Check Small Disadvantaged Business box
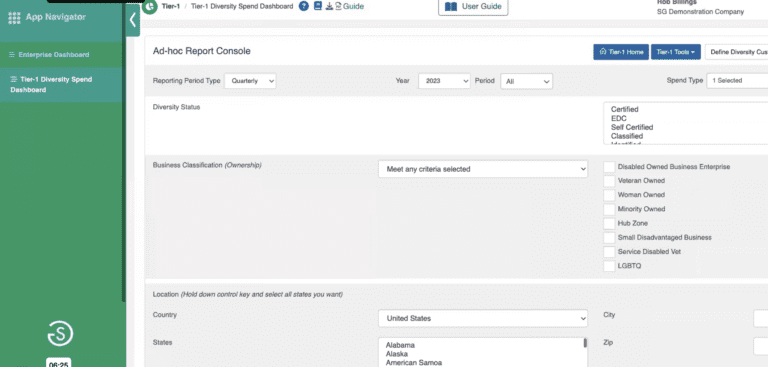The height and width of the screenshot is (367, 768). click(609, 238)
